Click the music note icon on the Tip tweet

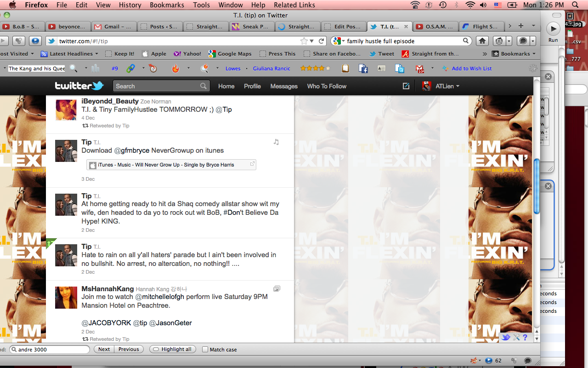coord(276,142)
